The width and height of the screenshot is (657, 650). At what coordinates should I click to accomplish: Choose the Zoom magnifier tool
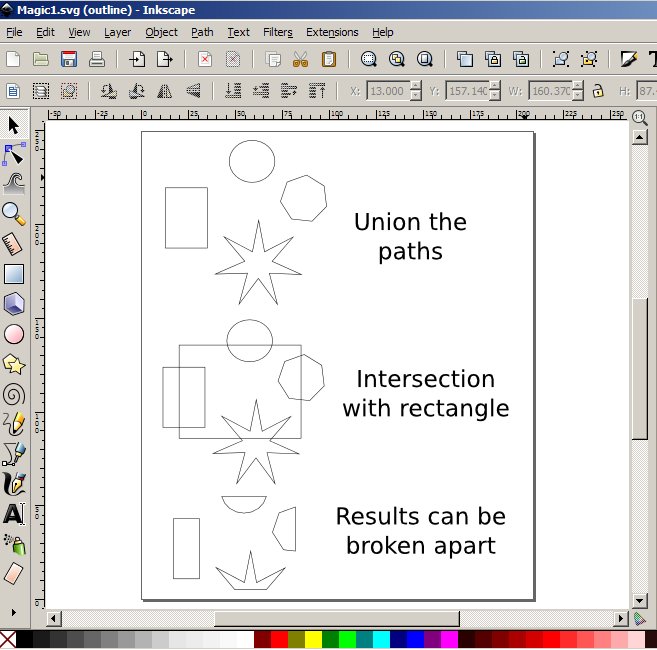pos(14,213)
